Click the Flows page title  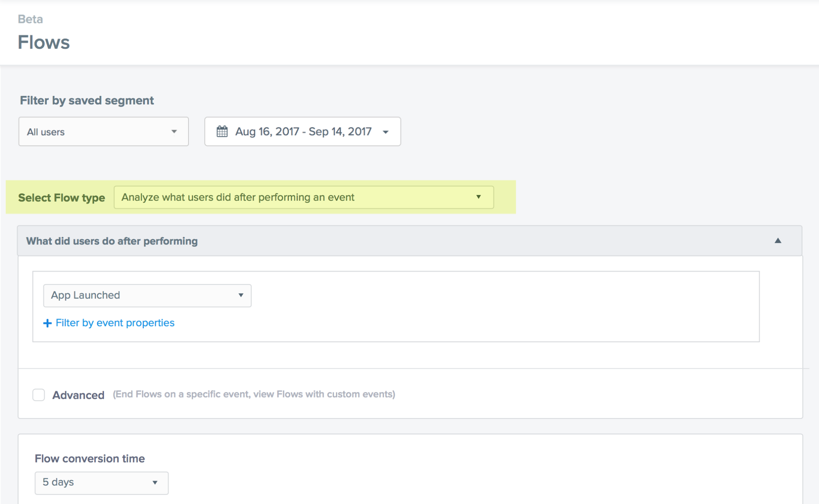(43, 41)
